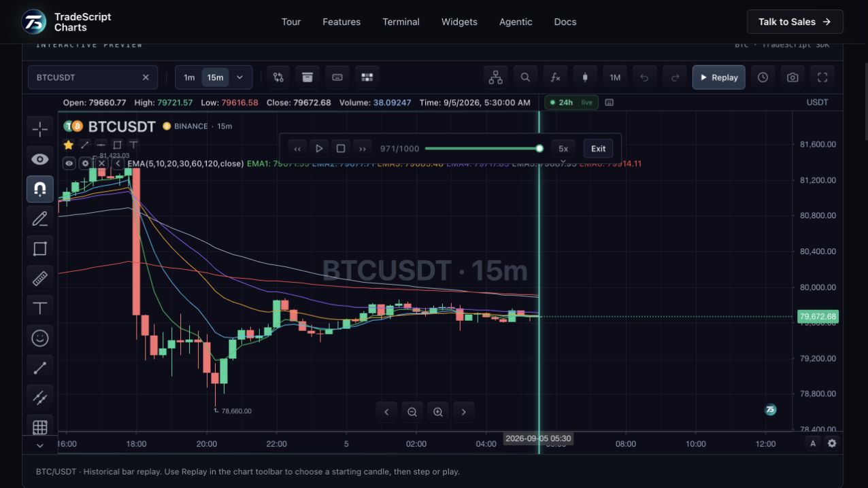Stop the bar replay
The image size is (868, 488).
[x=341, y=148]
